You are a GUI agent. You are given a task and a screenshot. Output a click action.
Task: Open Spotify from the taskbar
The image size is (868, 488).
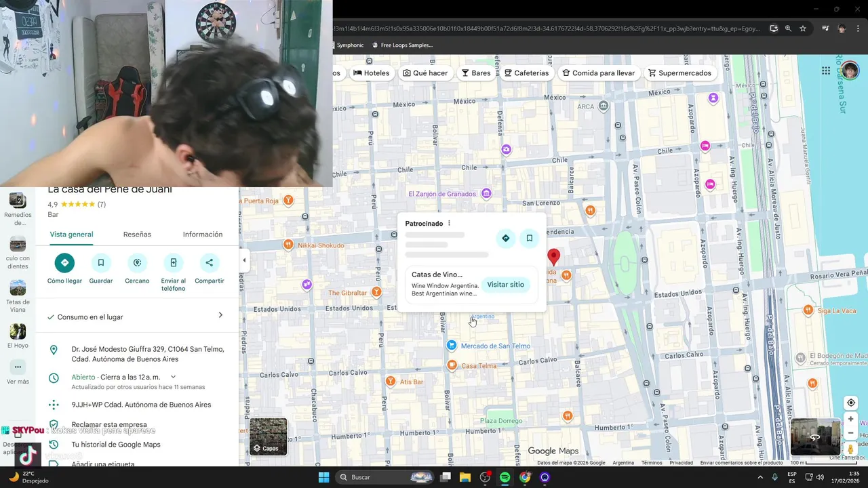[x=505, y=477]
